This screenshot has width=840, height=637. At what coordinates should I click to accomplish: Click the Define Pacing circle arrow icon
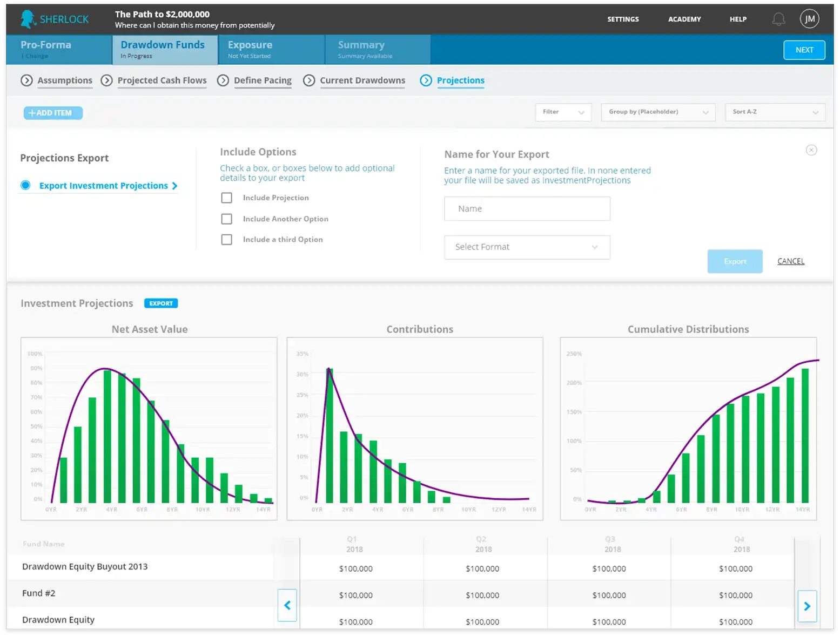(x=223, y=80)
